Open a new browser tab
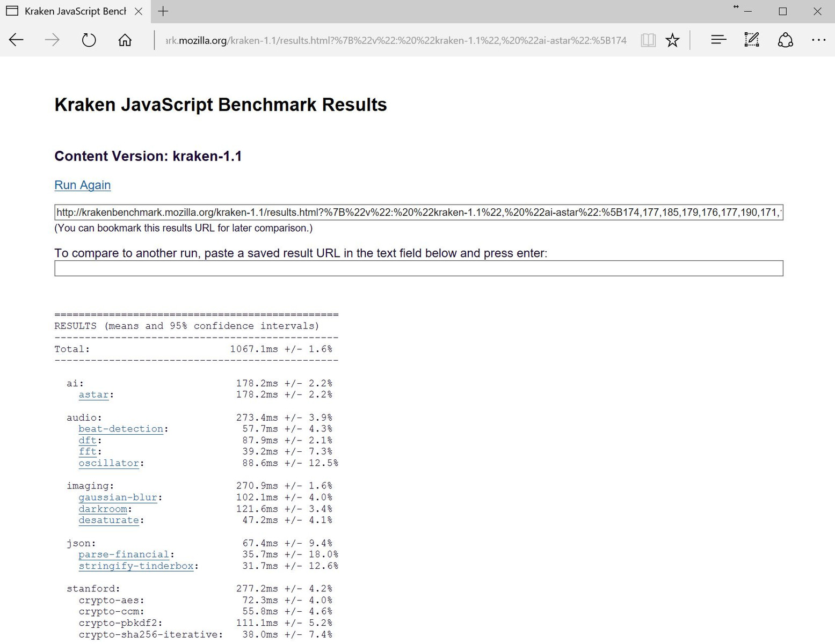835x644 pixels. (163, 11)
